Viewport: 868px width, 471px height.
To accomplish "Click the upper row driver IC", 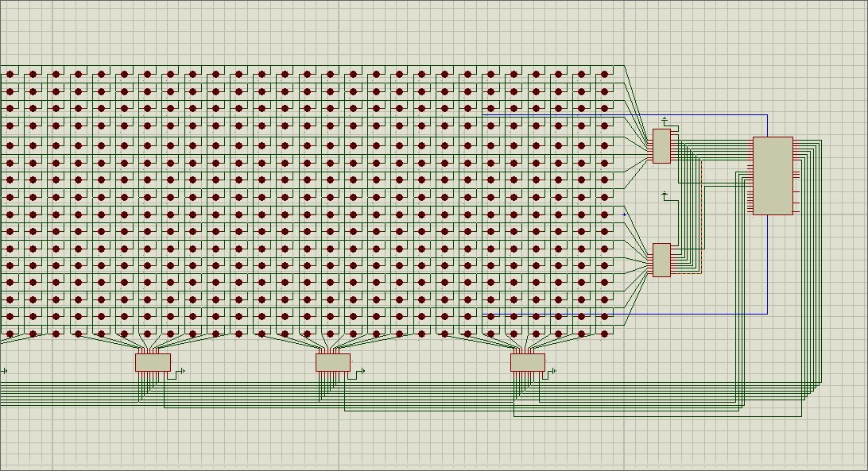I will [661, 146].
